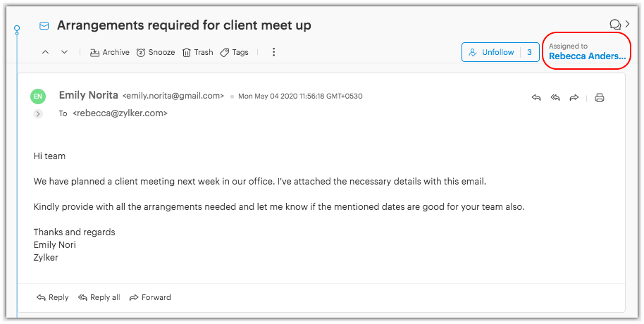Click Forward below the message
Image resolution: width=644 pixels, height=324 pixels.
tap(150, 297)
